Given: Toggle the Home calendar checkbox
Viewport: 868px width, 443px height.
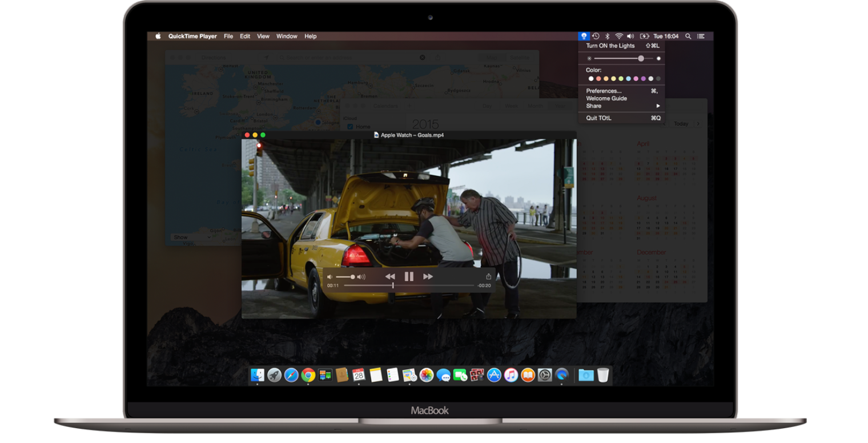Looking at the screenshot, I should [350, 127].
